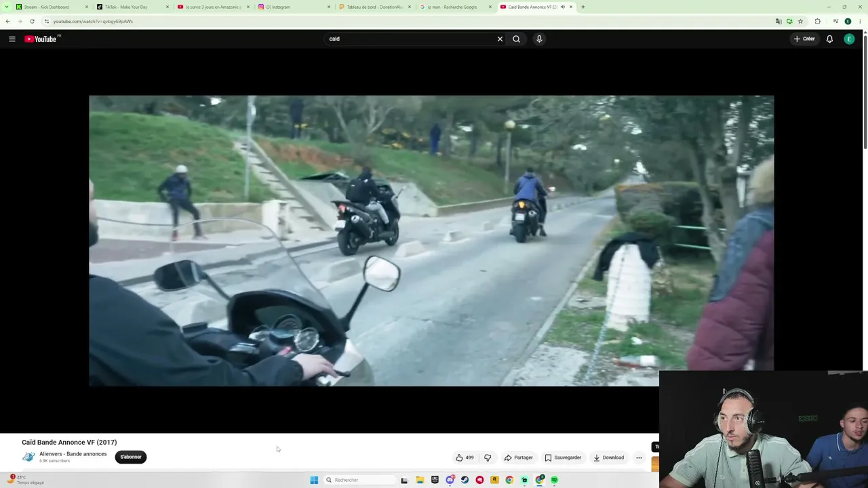Screen dimensions: 868x488
Task: Open the Chrome profile avatar
Action: click(848, 22)
